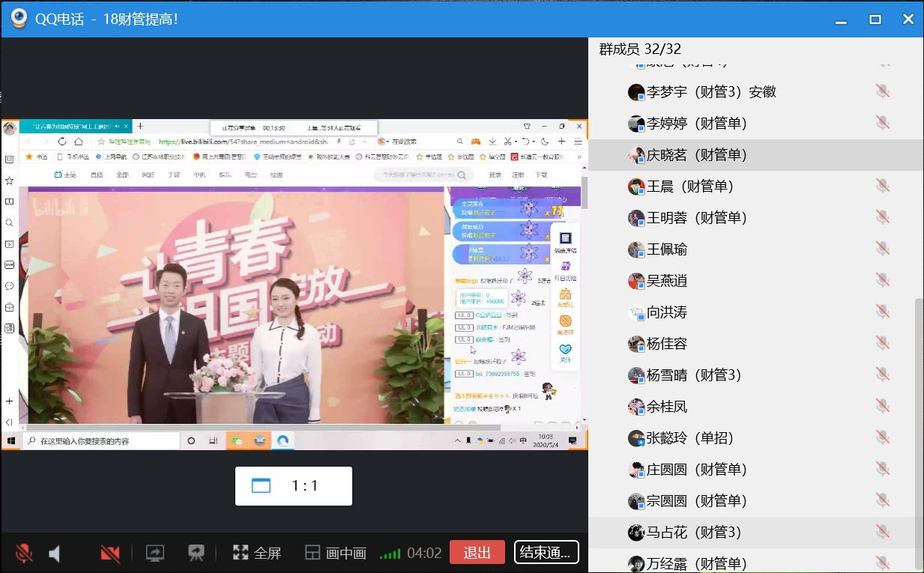Image resolution: width=924 pixels, height=573 pixels.
Task: Enable picture-in-picture 画中画 mode
Action: click(x=336, y=554)
